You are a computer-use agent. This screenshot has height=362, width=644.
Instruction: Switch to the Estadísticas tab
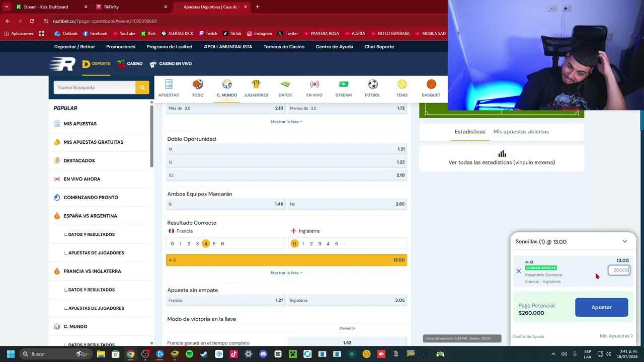coord(470,132)
